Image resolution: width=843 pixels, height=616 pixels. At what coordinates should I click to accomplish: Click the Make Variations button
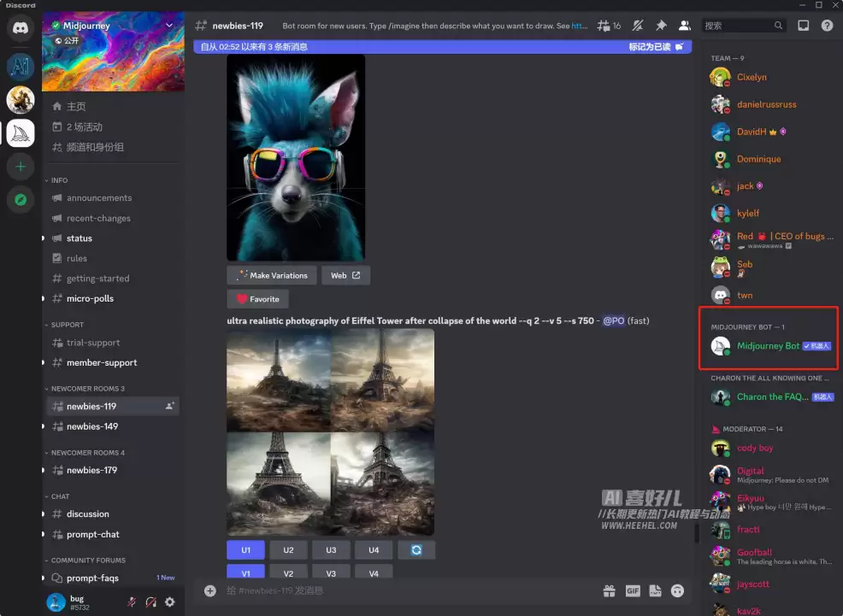[272, 275]
